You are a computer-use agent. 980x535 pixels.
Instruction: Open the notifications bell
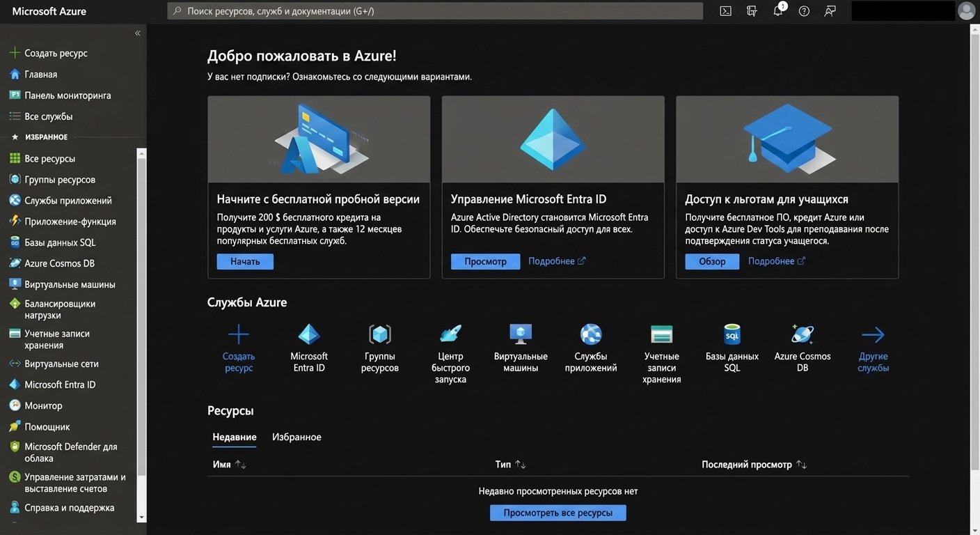coord(779,10)
